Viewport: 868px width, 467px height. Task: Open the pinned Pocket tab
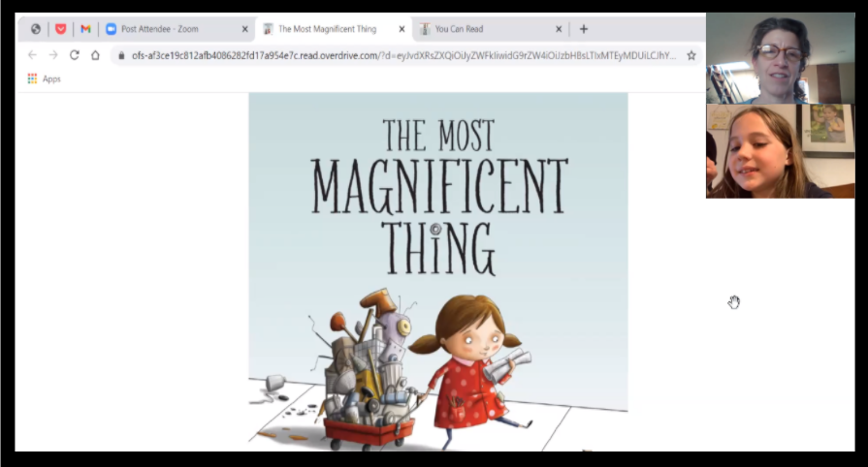click(61, 29)
